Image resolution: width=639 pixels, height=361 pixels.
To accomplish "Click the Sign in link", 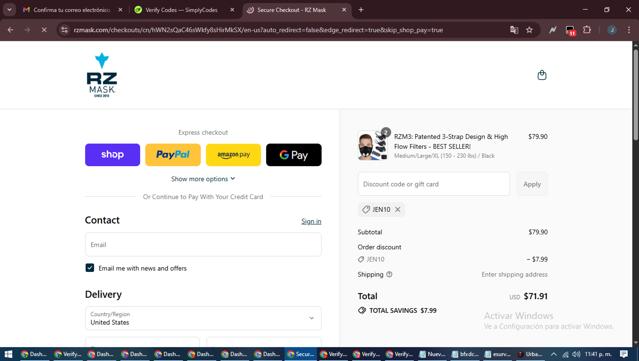I will tap(311, 221).
